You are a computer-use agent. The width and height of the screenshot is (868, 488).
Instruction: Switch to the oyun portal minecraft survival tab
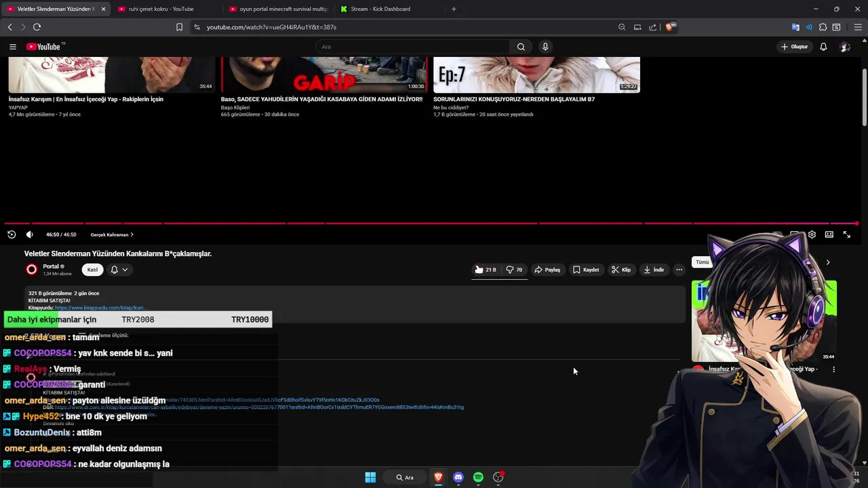[278, 9]
